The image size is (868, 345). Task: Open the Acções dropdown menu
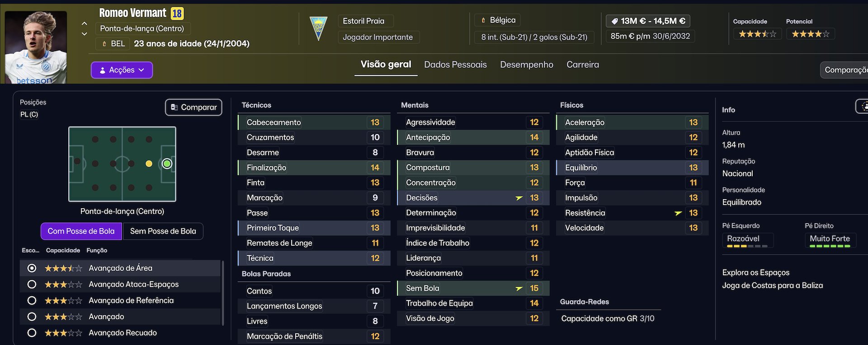click(x=122, y=70)
